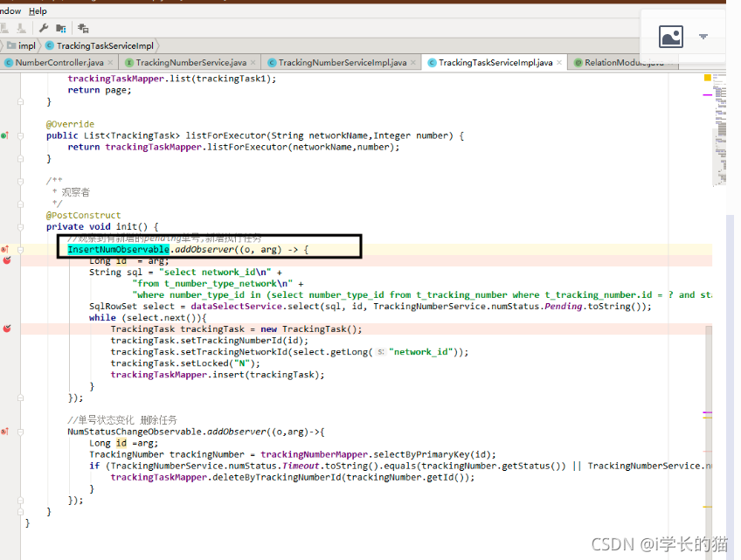Click the yellow marker in the scrollbar error stripe
This screenshot has width=741, height=560.
point(708,78)
